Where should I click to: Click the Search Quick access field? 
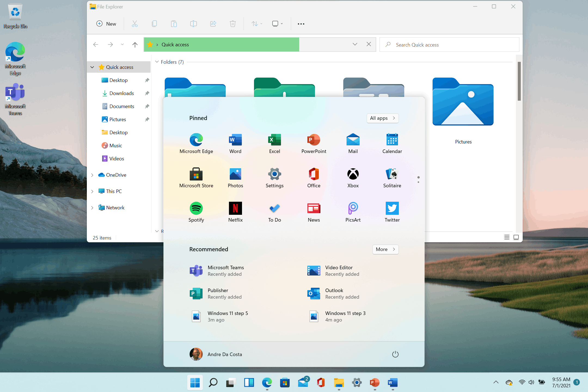[449, 45]
